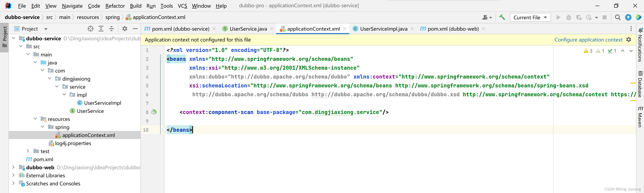This screenshot has width=644, height=193.
Task: Select applicationContext.xml in project tree
Action: click(89, 135)
